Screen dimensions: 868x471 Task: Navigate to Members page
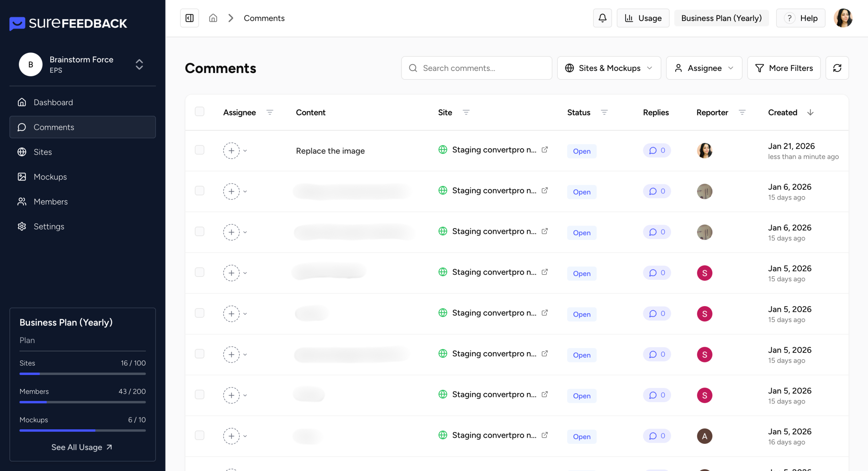51,202
